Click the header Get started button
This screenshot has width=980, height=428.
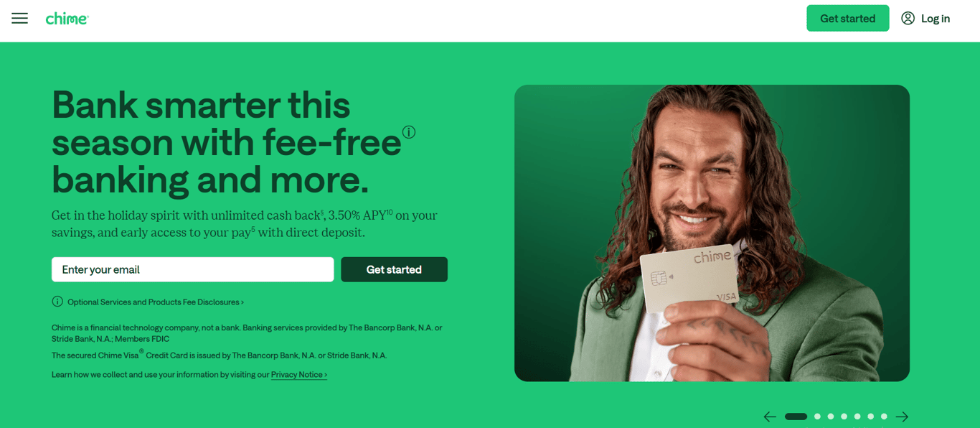coord(847,19)
